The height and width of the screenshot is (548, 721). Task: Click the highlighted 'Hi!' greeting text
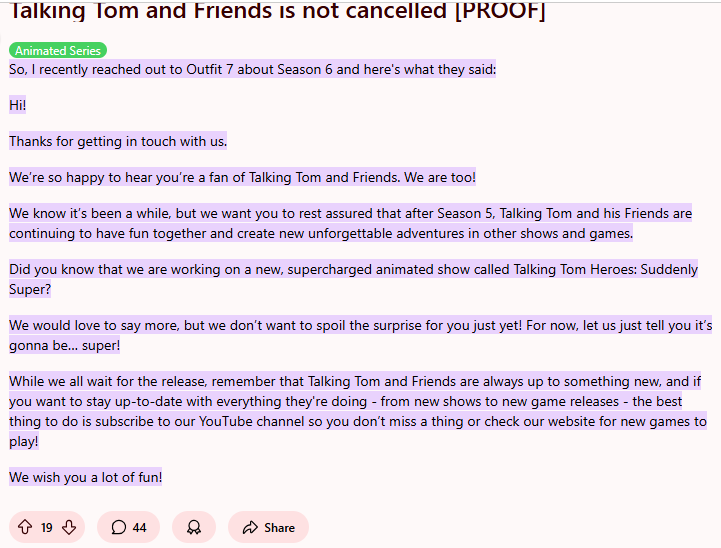(17, 105)
